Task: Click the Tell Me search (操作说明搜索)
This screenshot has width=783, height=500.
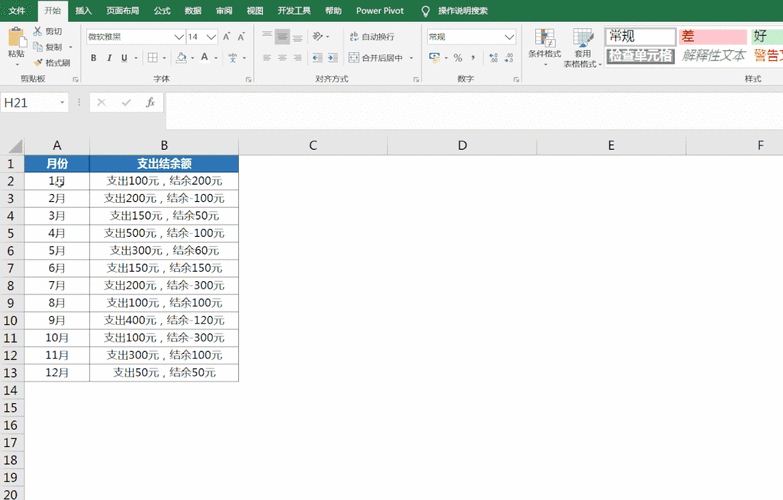Action: point(462,10)
